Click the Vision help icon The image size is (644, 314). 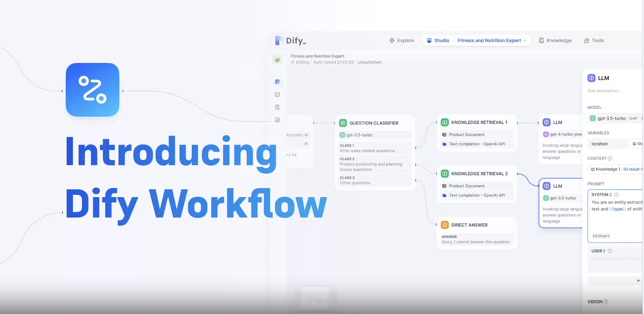[x=606, y=302]
